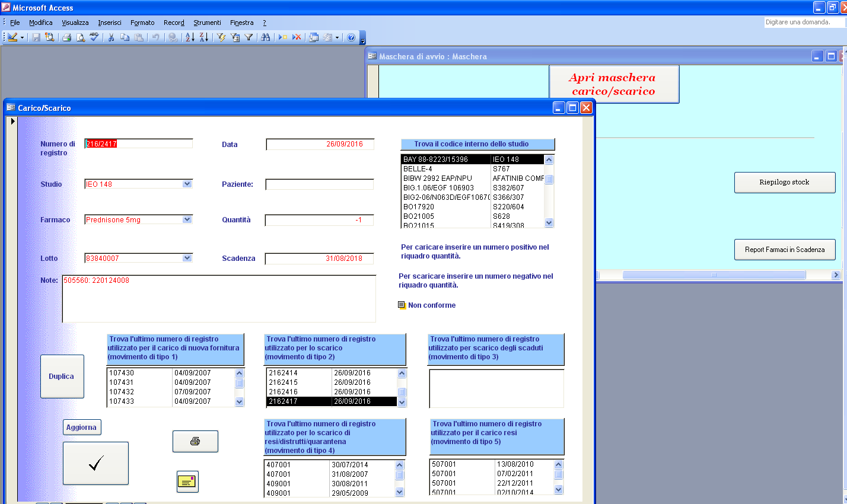Click the checkmark confirm button
The width and height of the screenshot is (847, 504).
[x=95, y=463]
